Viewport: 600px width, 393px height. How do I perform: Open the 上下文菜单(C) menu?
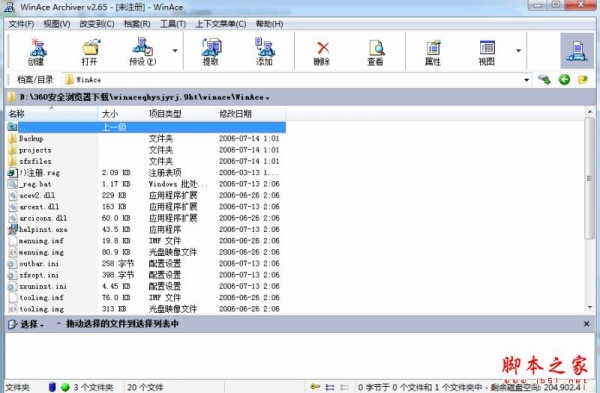221,24
